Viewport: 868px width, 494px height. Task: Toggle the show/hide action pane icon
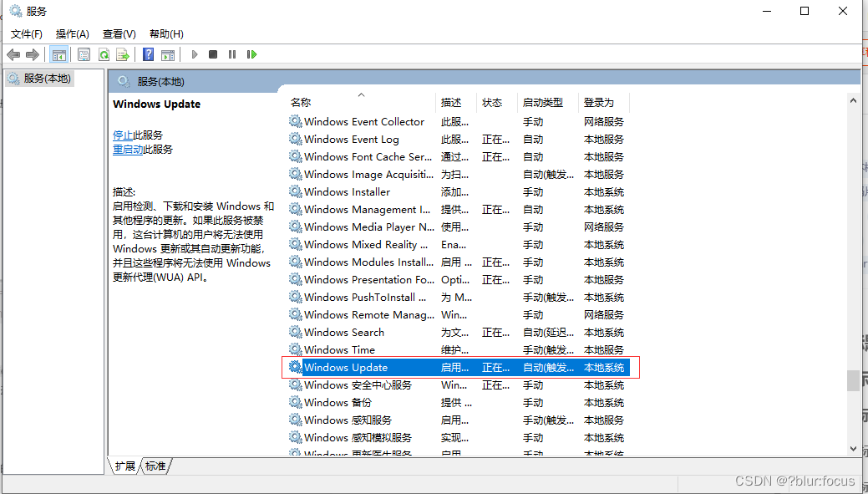(168, 54)
